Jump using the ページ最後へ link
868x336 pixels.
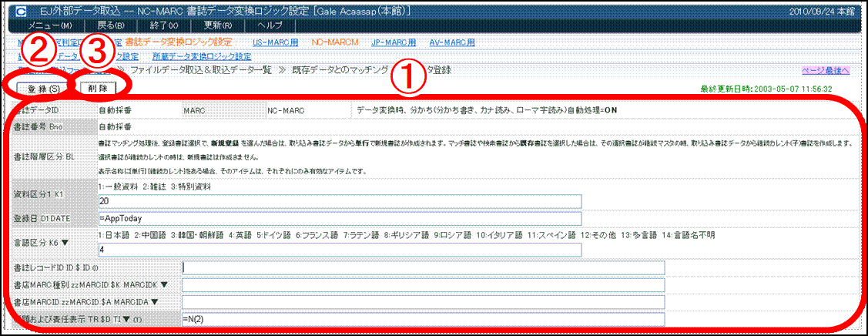[x=826, y=71]
